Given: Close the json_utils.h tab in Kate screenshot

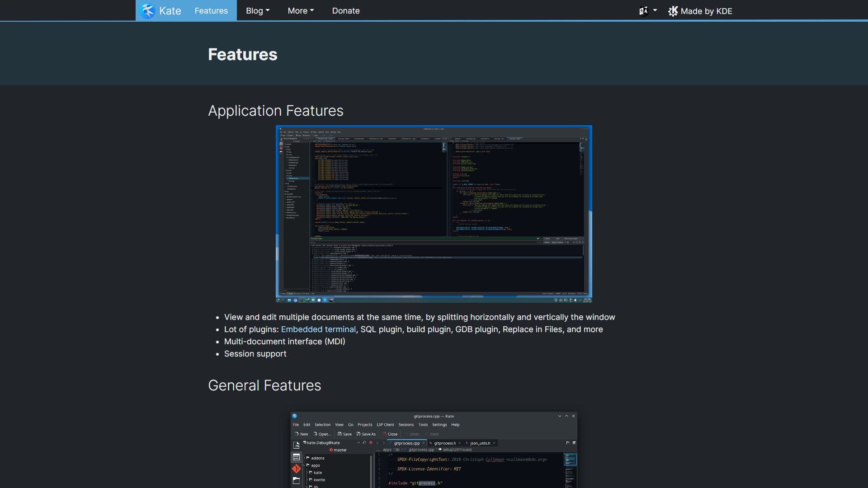Looking at the screenshot, I should (x=494, y=443).
